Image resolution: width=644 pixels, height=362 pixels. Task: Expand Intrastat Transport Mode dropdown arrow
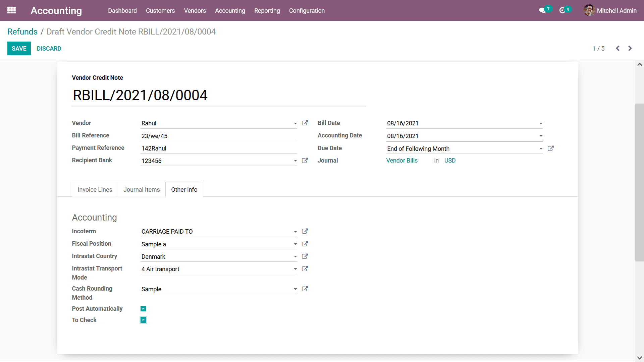click(295, 269)
